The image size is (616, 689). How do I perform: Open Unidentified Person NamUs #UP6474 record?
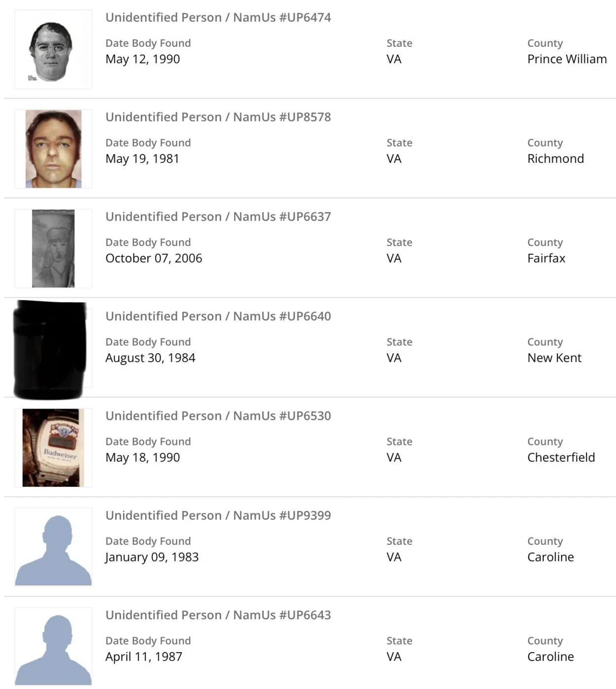[x=218, y=18]
